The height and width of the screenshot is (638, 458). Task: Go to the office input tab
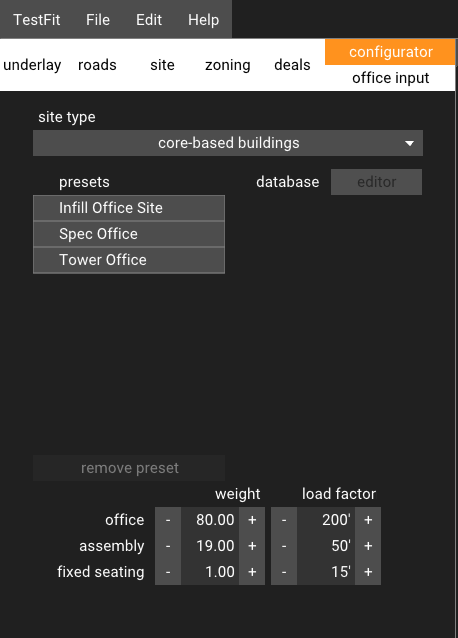390,78
